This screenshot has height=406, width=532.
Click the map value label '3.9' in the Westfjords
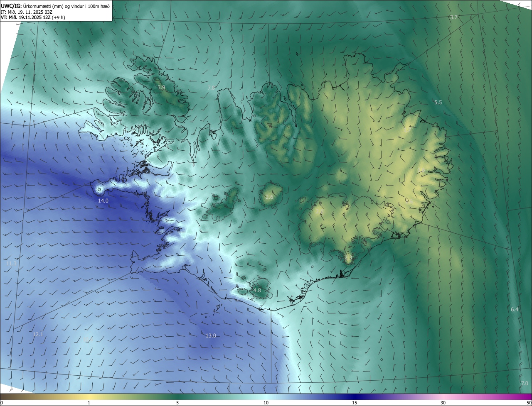click(x=161, y=88)
